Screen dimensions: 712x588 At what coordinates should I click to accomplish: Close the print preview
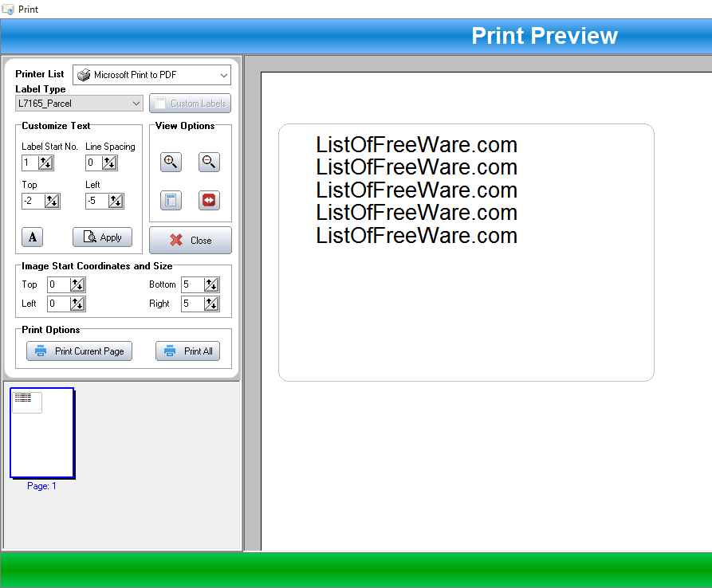click(191, 240)
